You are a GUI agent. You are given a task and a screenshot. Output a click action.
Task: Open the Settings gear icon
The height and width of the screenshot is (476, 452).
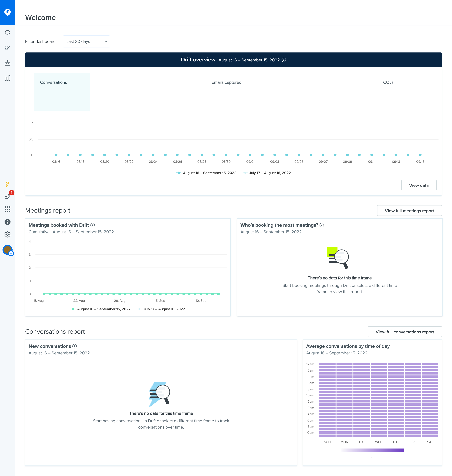point(8,234)
